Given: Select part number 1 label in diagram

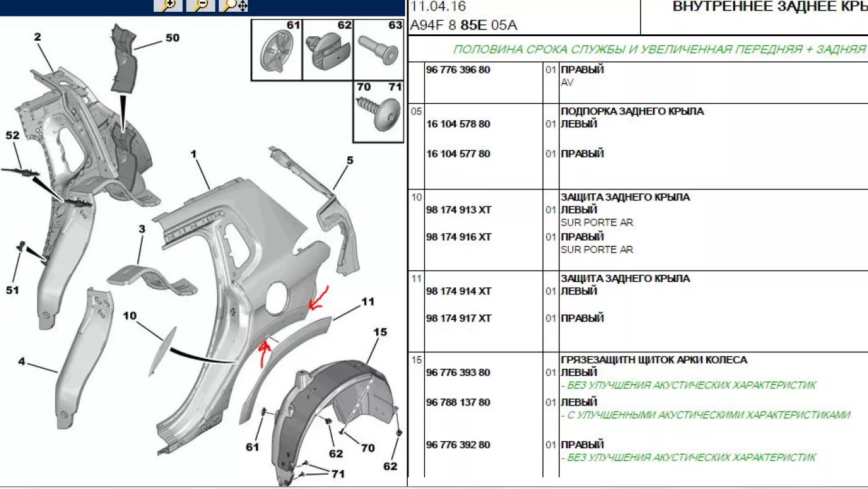Looking at the screenshot, I should pyautogui.click(x=194, y=154).
